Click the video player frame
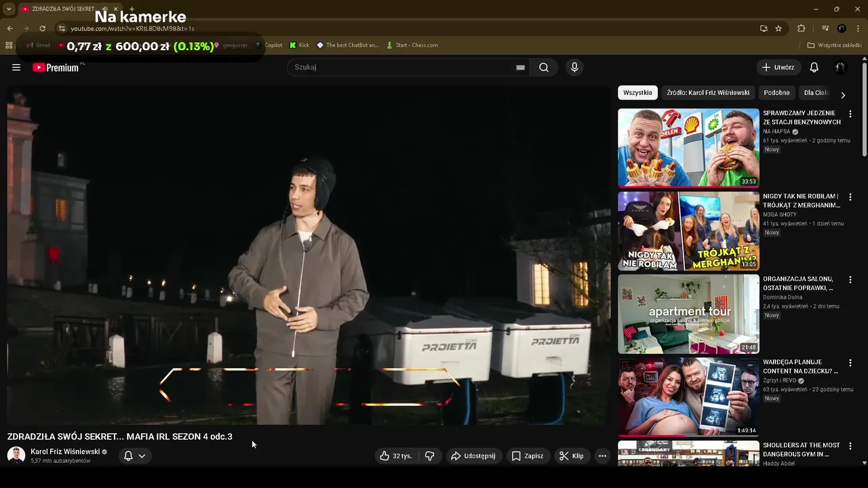 click(309, 255)
